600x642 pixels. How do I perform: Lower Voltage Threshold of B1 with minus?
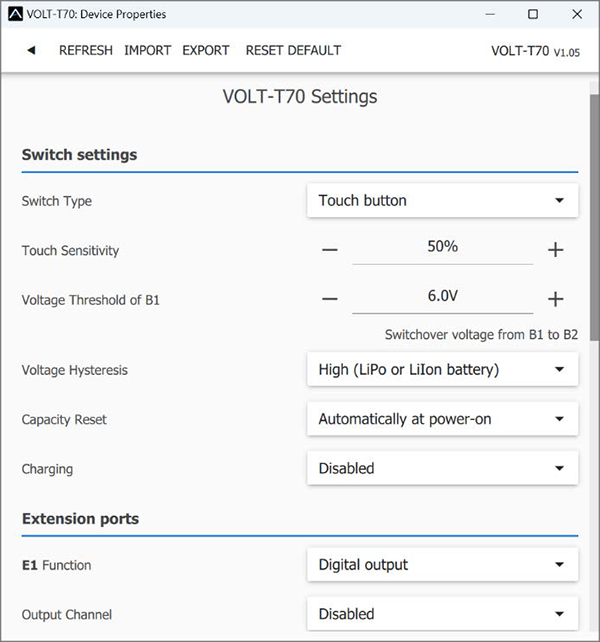click(330, 299)
